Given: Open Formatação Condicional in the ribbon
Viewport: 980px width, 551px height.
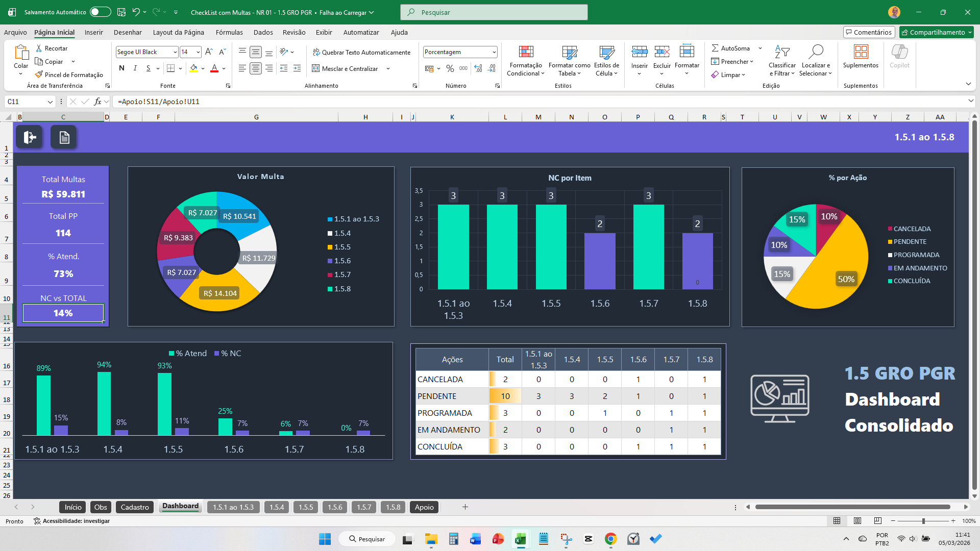Looking at the screenshot, I should click(x=526, y=62).
